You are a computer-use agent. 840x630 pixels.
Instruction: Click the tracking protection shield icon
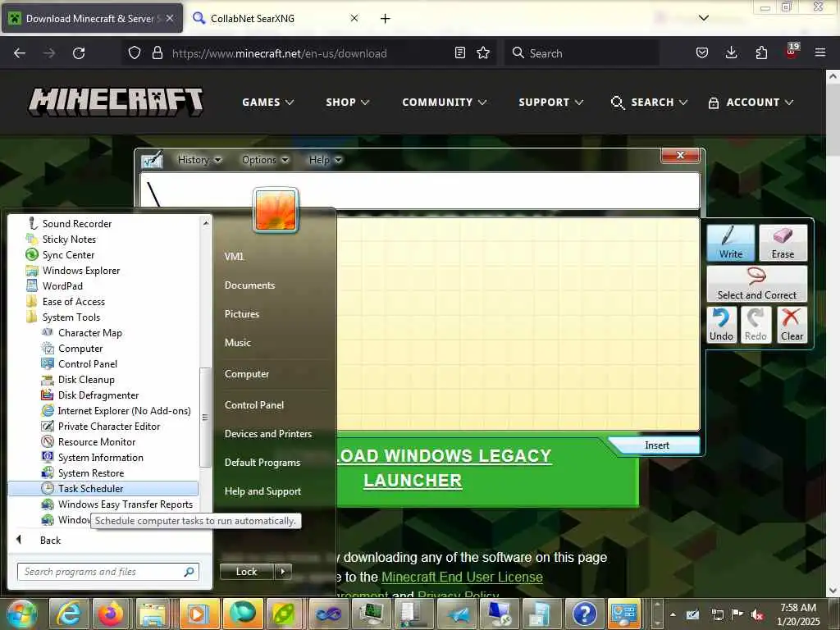pyautogui.click(x=135, y=52)
